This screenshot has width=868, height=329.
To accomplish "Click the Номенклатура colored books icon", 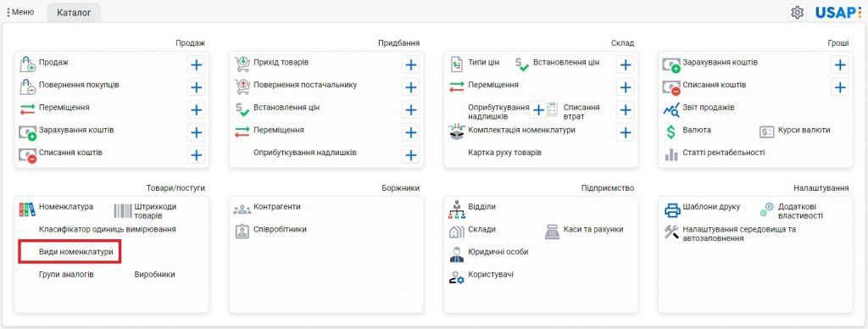I will coord(27,209).
